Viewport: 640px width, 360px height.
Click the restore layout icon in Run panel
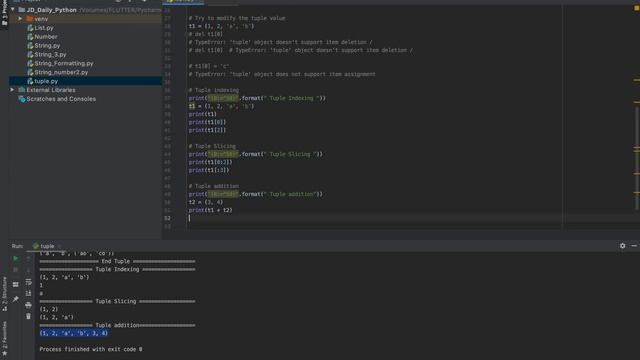pos(16,284)
